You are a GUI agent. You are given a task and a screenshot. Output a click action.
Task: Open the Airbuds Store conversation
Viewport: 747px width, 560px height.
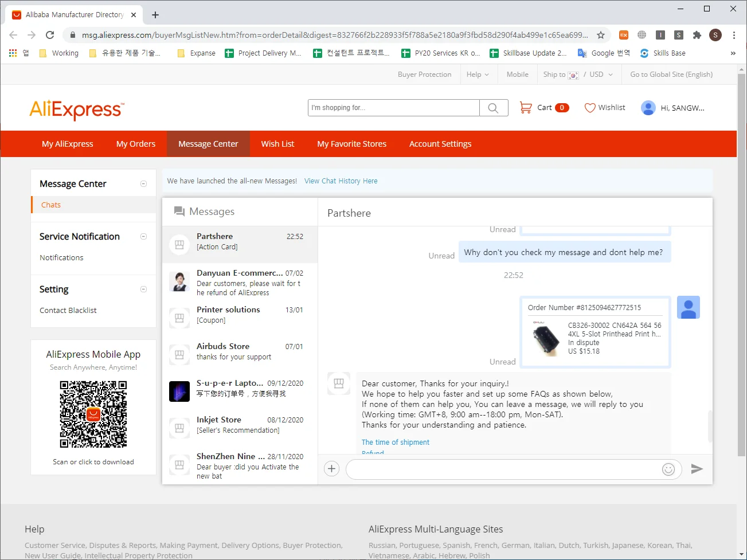click(240, 355)
